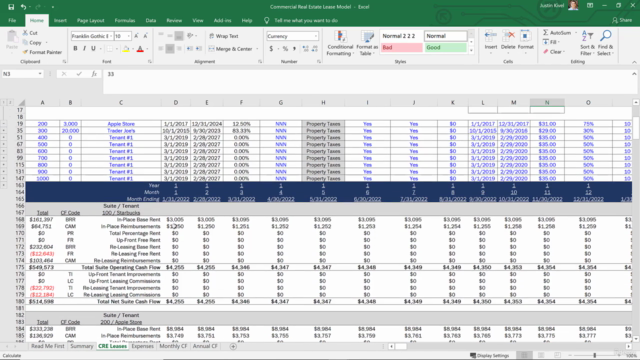Apply comma style

[294, 49]
